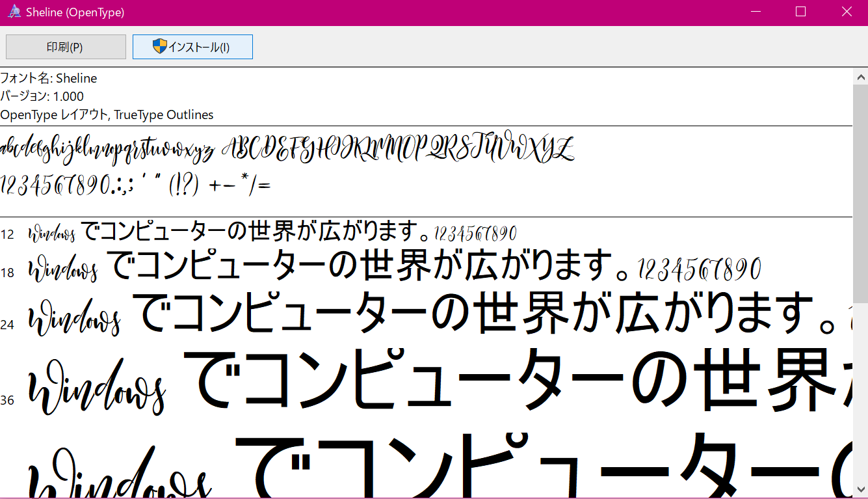This screenshot has width=868, height=499.
Task: Click the size 36 sample label
Action: (x=7, y=400)
